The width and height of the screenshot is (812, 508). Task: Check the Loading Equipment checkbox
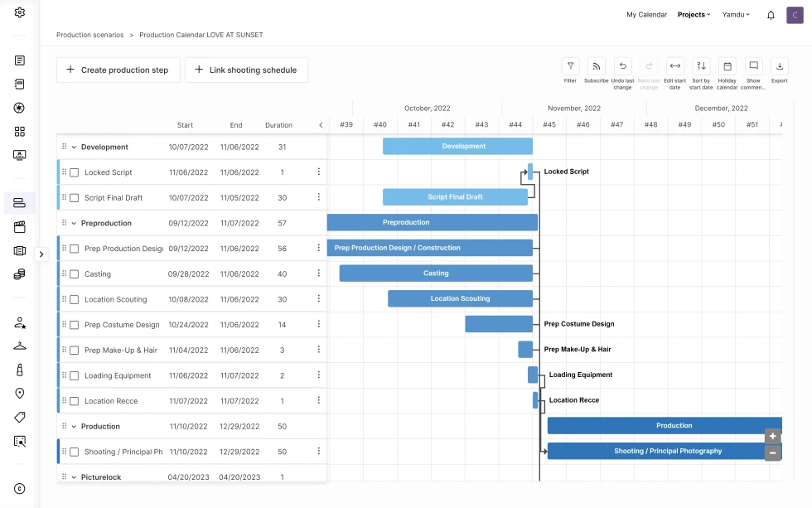(x=75, y=375)
